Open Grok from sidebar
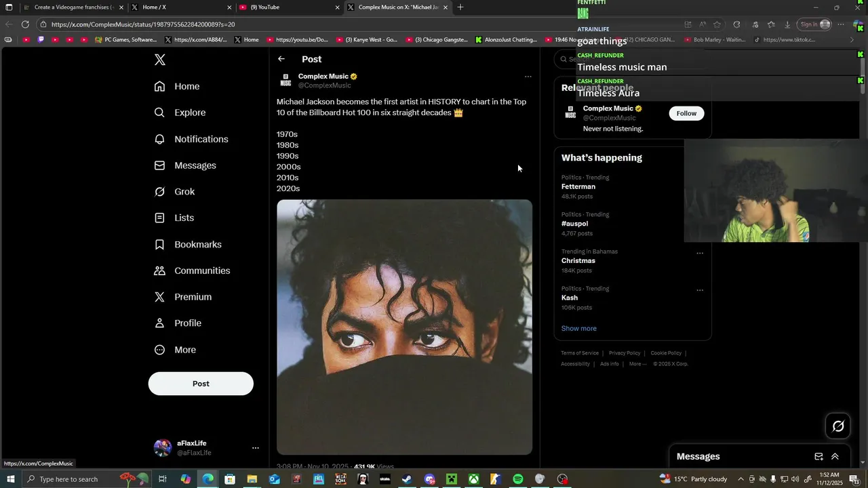Image resolution: width=868 pixels, height=488 pixels. pos(174,192)
